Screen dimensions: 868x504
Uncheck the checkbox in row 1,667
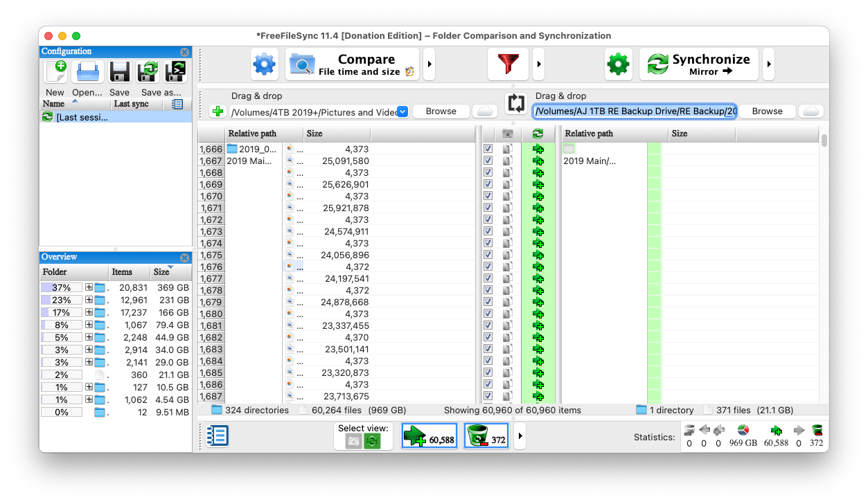point(488,161)
